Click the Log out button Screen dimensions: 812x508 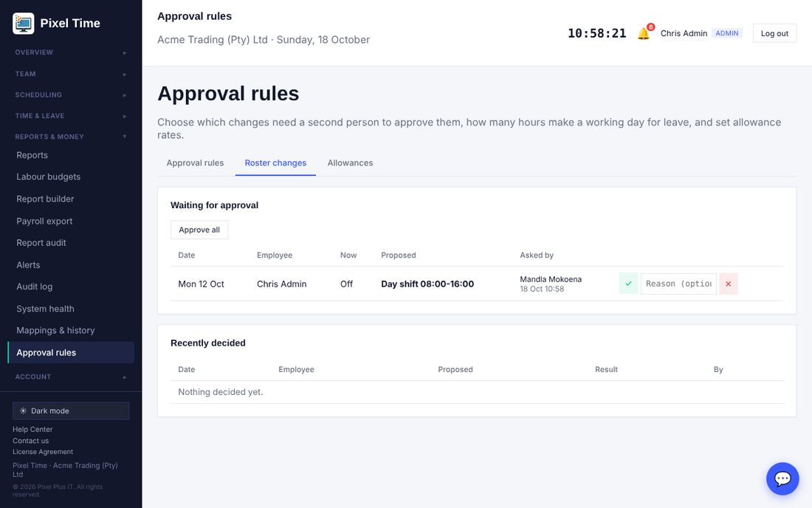tap(774, 34)
